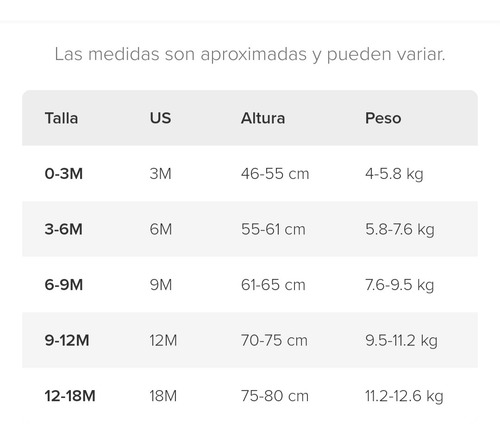Click the 'Las medidas son aproximadas' note
This screenshot has height=444, width=500.
(250, 54)
